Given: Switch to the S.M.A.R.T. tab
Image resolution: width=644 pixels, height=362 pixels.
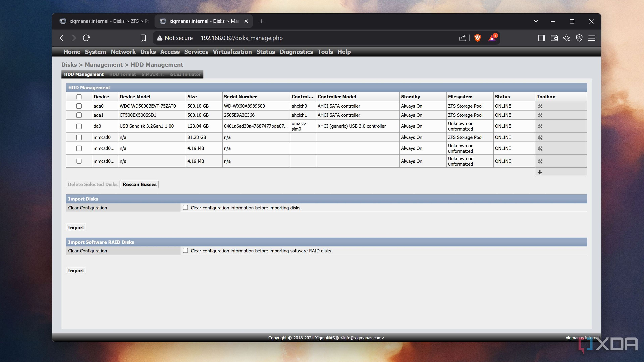Looking at the screenshot, I should click(152, 74).
